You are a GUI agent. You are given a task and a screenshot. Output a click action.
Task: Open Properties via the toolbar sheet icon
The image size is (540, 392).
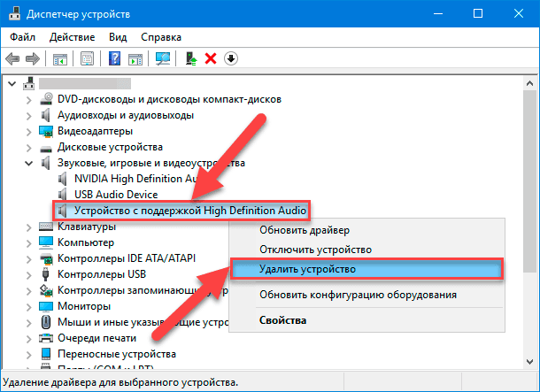pos(87,58)
